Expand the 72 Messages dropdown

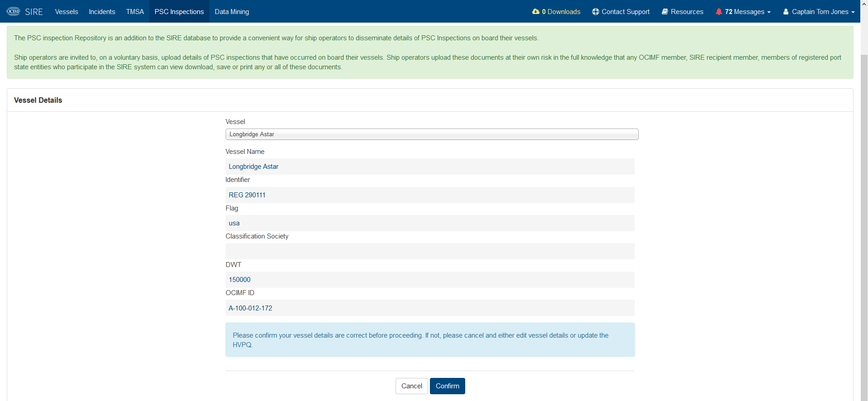(743, 12)
